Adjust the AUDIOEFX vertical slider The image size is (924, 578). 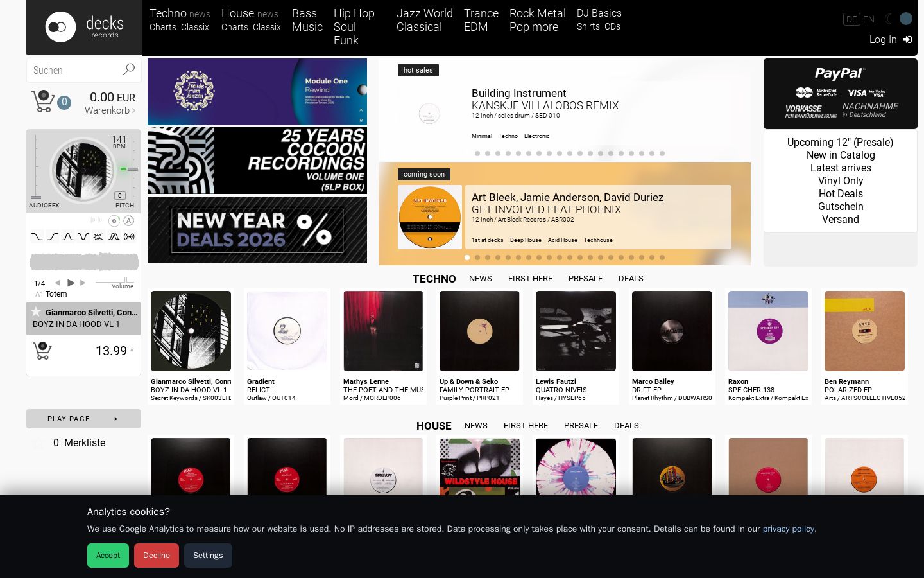click(x=36, y=167)
